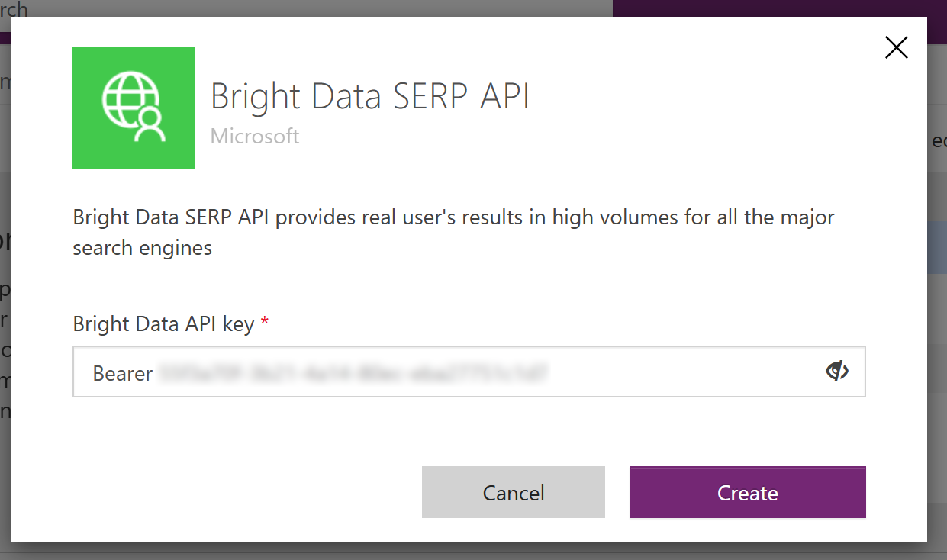
Task: Click the Bright Data API key field label
Action: (163, 323)
